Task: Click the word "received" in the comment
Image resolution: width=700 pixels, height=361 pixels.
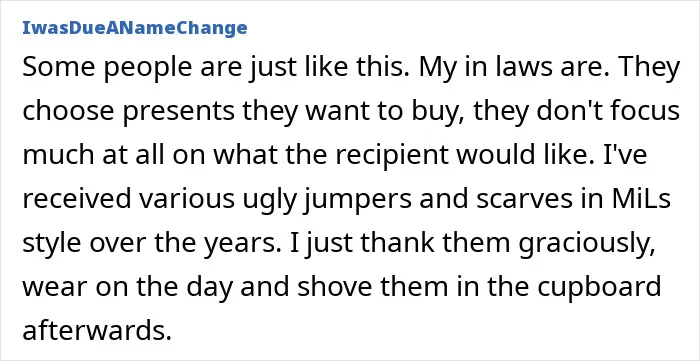Action: (x=77, y=199)
